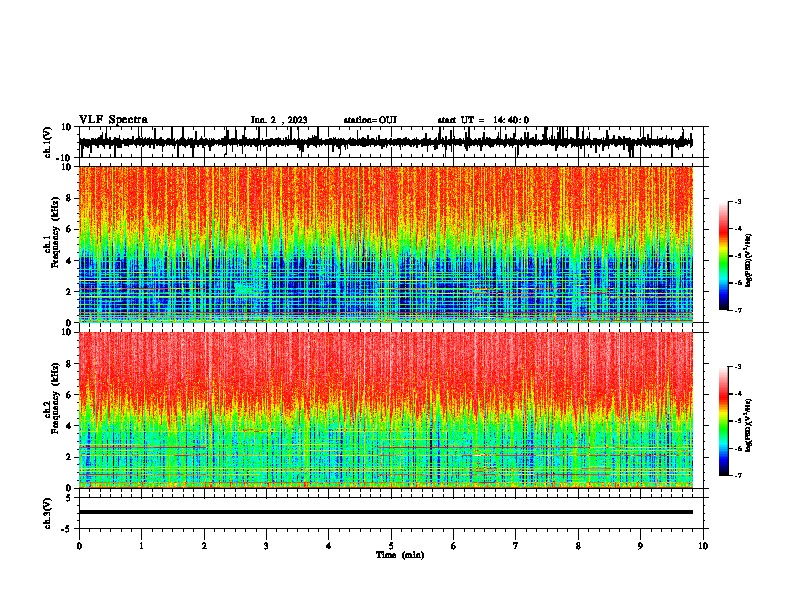This screenshot has width=792, height=612.
Task: Click time axis tick label "8"
Action: click(x=578, y=545)
